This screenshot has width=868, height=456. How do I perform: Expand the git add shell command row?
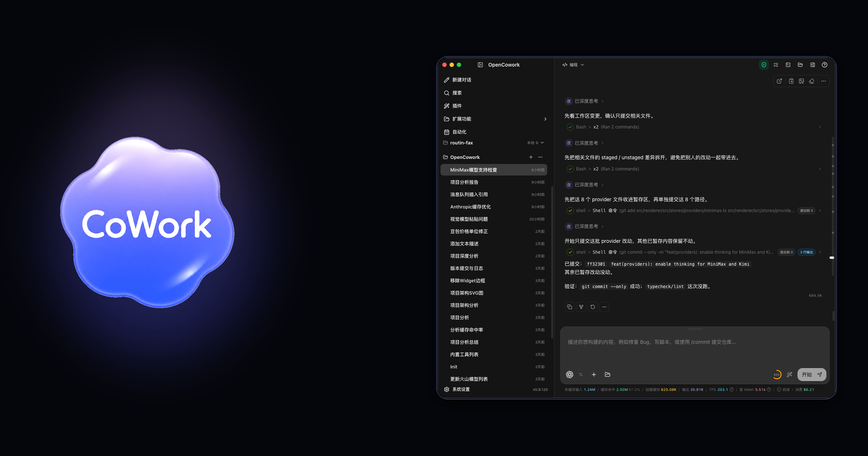tap(694, 211)
